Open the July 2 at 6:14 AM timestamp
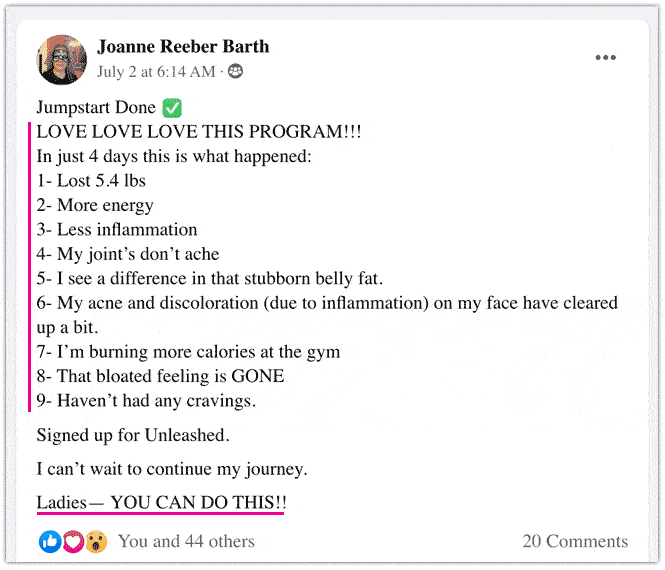The width and height of the screenshot is (665, 570). click(x=155, y=72)
